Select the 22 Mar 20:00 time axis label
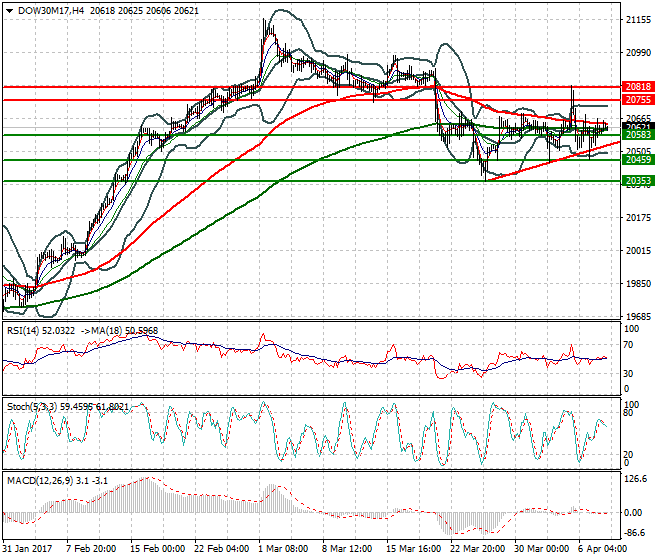Image resolution: width=660 pixels, height=560 pixels. click(477, 549)
